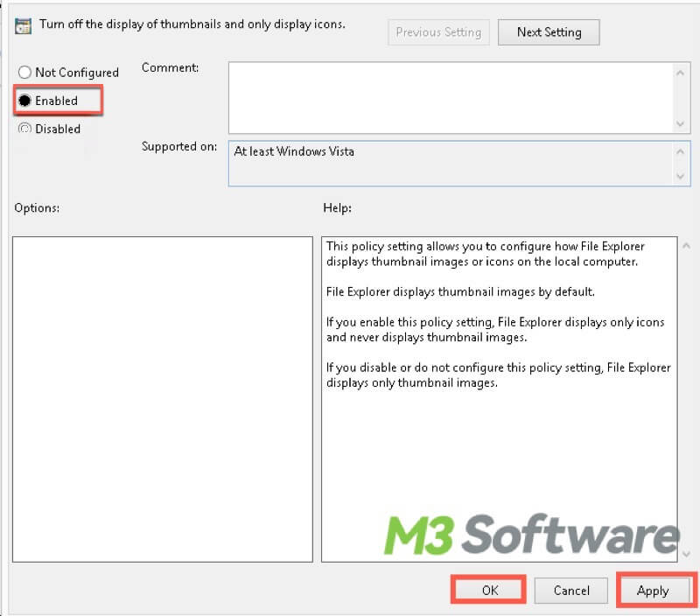The height and width of the screenshot is (616, 700).
Task: Click the Comment box scroll up arrow
Action: pos(681,73)
